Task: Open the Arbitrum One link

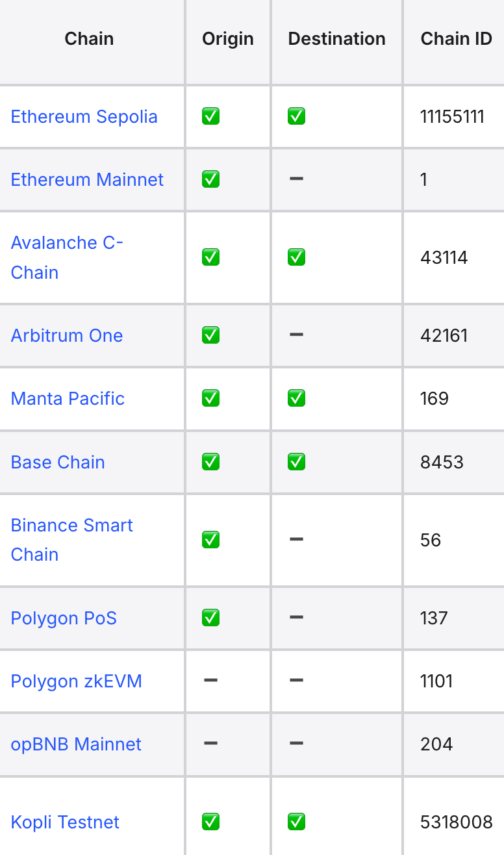Action: [67, 335]
